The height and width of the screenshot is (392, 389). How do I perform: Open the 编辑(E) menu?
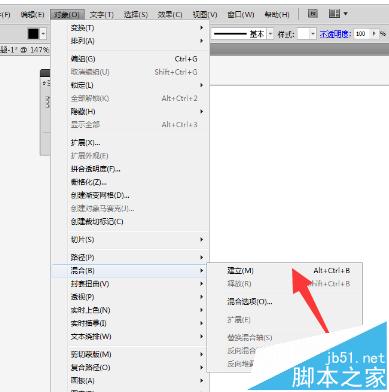pos(32,15)
